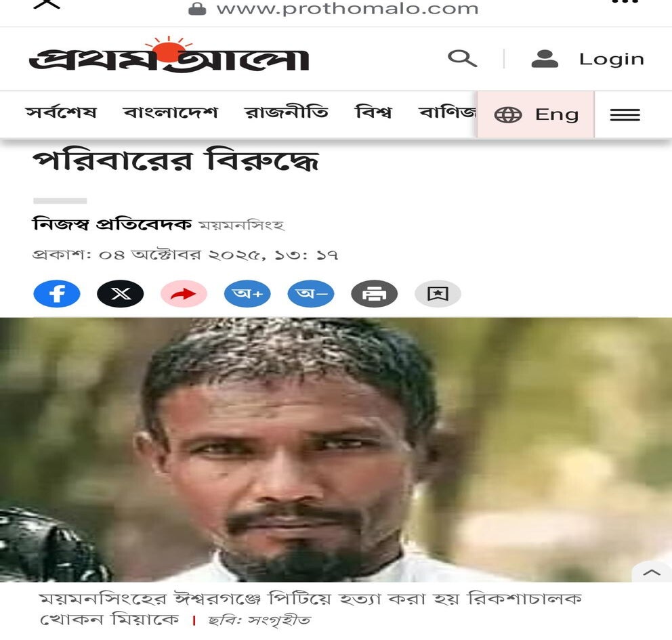Select the বিশ্ব menu item
This screenshot has height=640, width=672.
[x=373, y=112]
